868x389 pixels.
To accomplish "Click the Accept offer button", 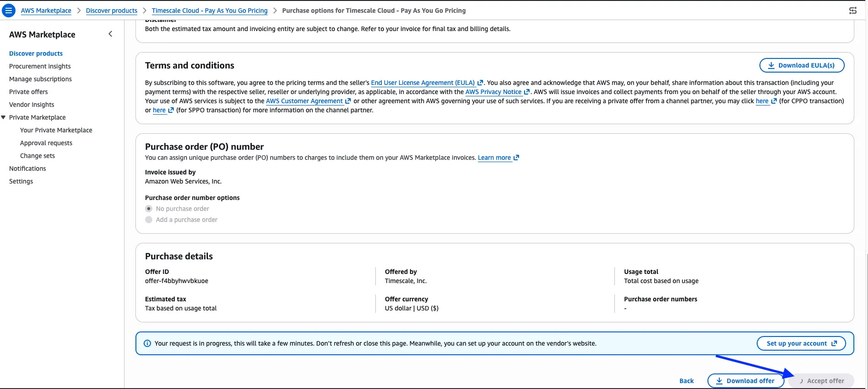I will click(x=821, y=381).
